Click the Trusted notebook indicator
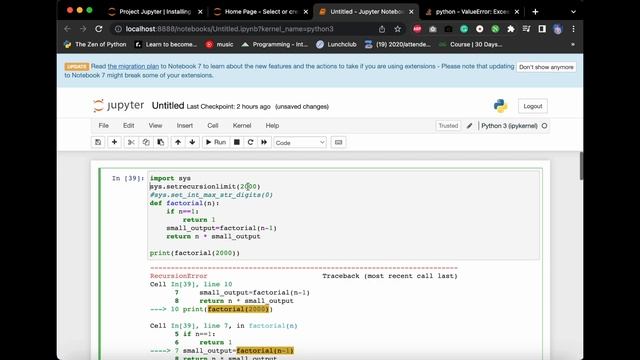 pos(448,126)
